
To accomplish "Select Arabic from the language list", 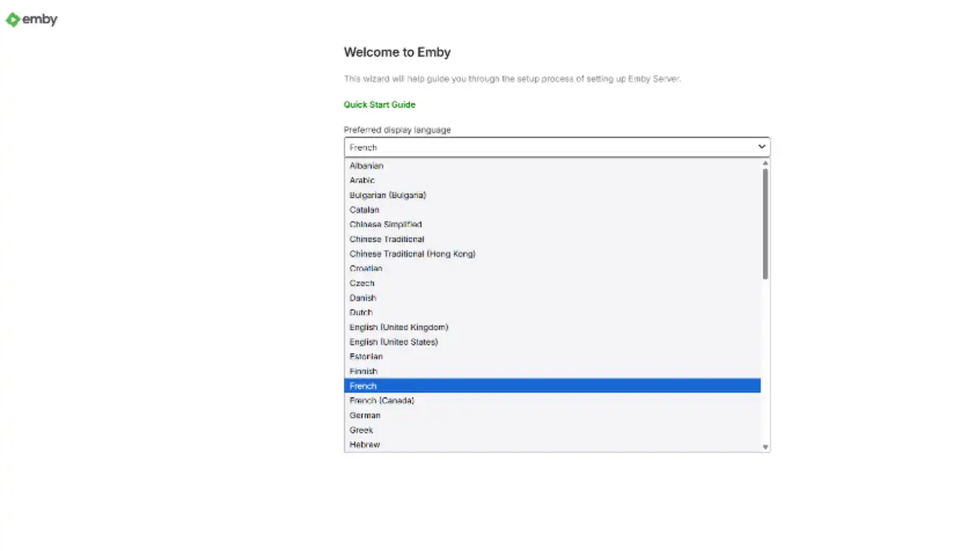I will pyautogui.click(x=552, y=180).
